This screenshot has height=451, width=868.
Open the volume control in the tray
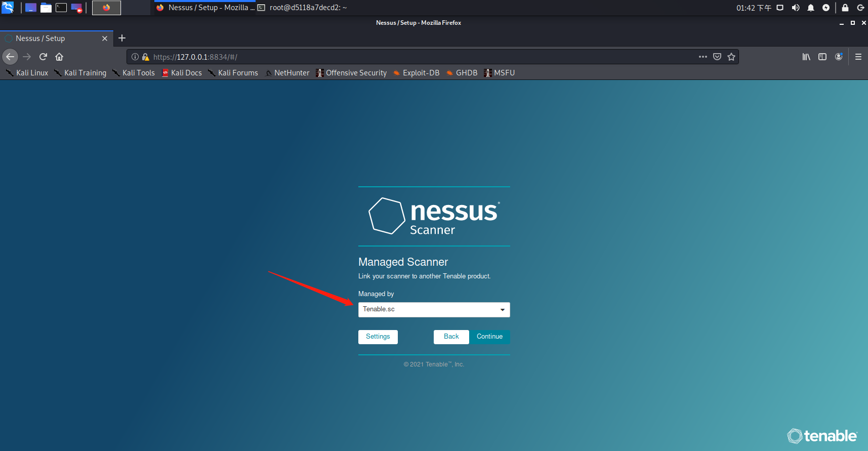point(796,8)
